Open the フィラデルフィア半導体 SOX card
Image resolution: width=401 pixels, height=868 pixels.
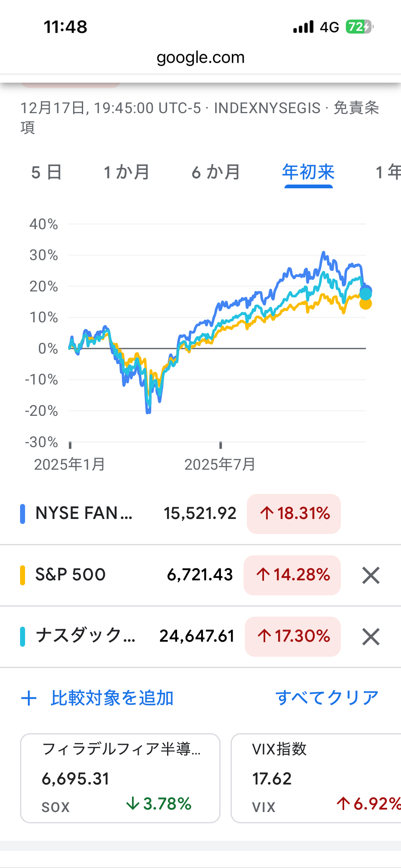(x=120, y=778)
